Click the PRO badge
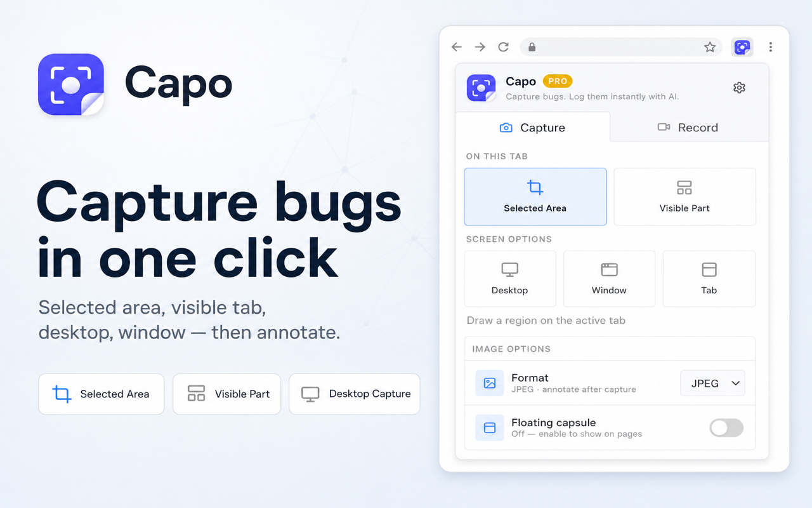 point(558,81)
